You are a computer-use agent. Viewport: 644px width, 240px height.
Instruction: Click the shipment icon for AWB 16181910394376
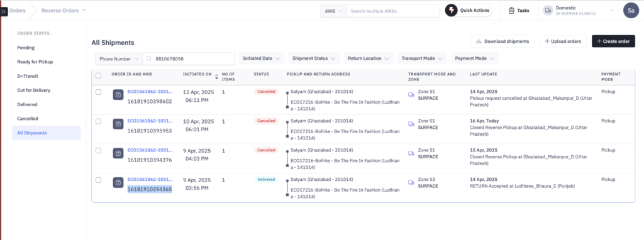pos(118,153)
